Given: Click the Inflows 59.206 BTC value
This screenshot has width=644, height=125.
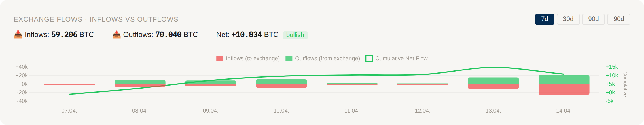Looking at the screenshot, I should click(x=64, y=35).
